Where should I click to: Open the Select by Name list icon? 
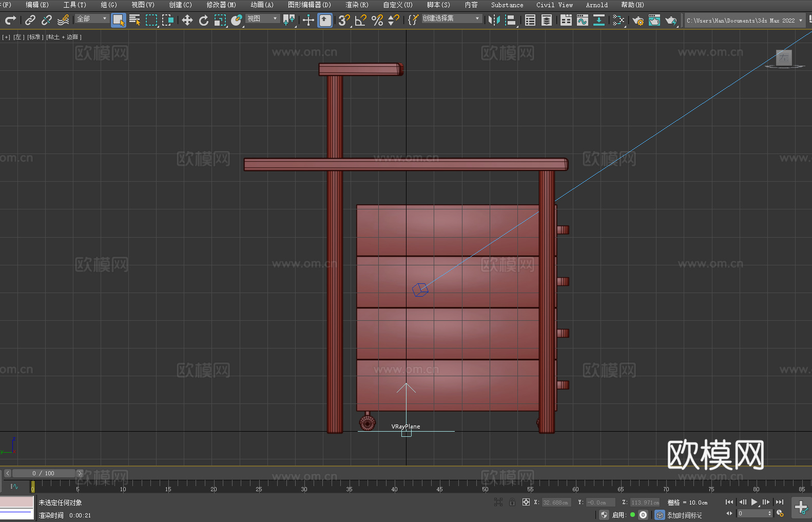coord(135,20)
